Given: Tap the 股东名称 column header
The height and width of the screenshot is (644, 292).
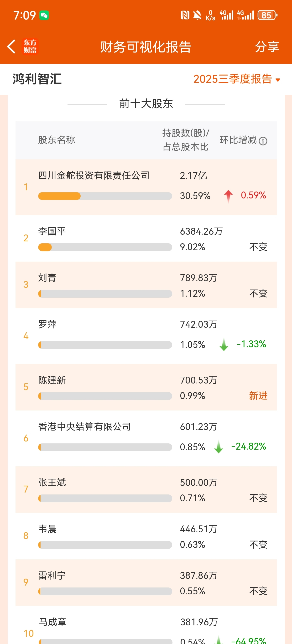Looking at the screenshot, I should click(57, 140).
